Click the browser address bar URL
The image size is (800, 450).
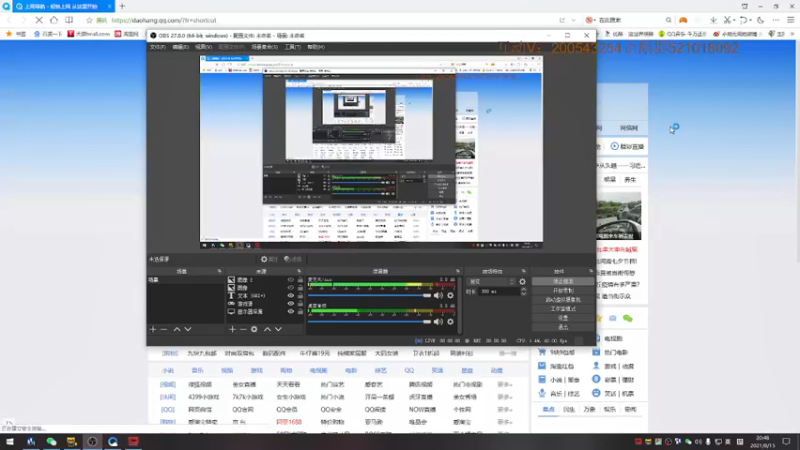pos(164,20)
